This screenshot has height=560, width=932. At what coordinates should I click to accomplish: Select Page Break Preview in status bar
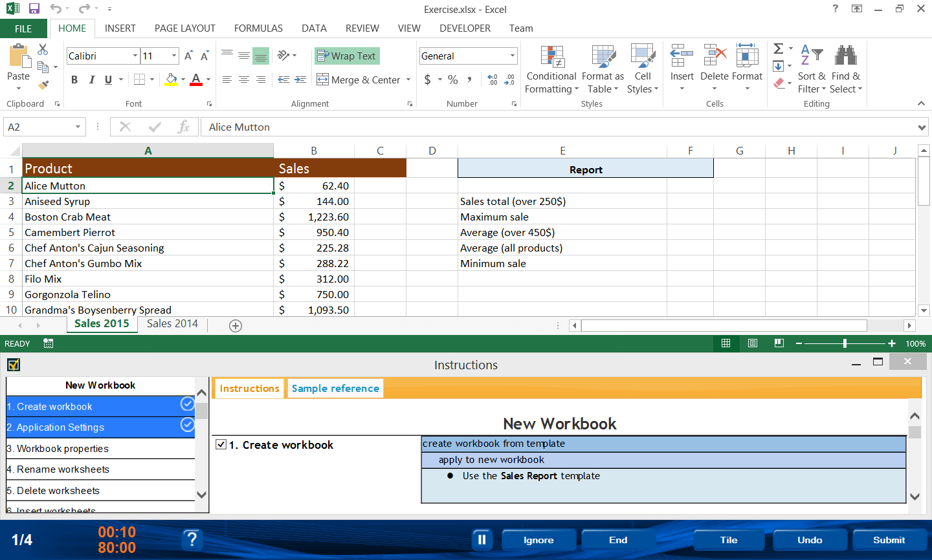(x=779, y=343)
